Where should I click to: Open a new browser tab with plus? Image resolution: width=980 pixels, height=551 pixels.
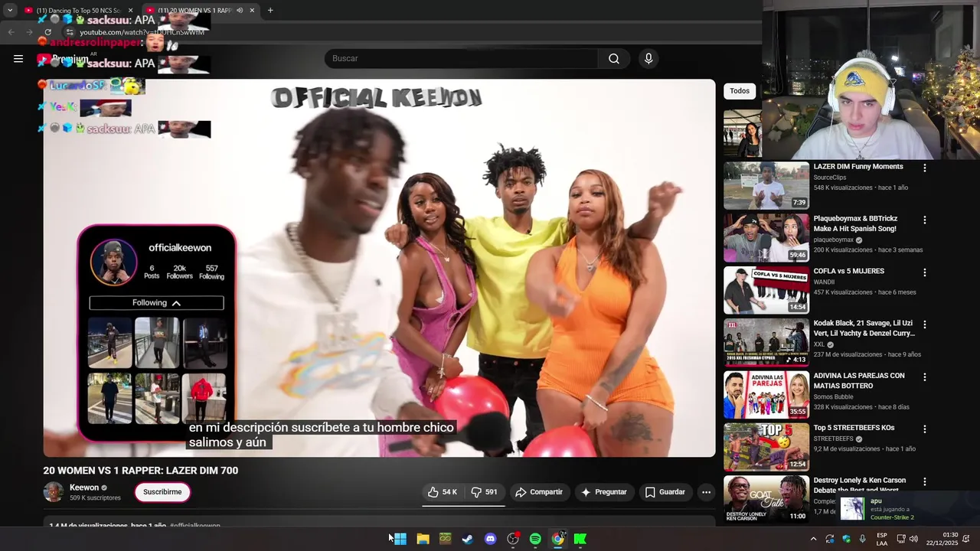(270, 10)
